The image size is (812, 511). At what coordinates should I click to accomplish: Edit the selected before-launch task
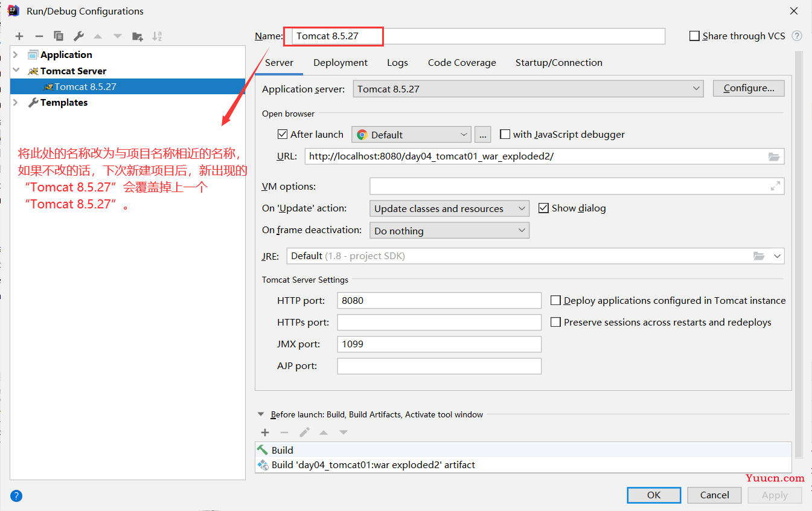tap(304, 432)
